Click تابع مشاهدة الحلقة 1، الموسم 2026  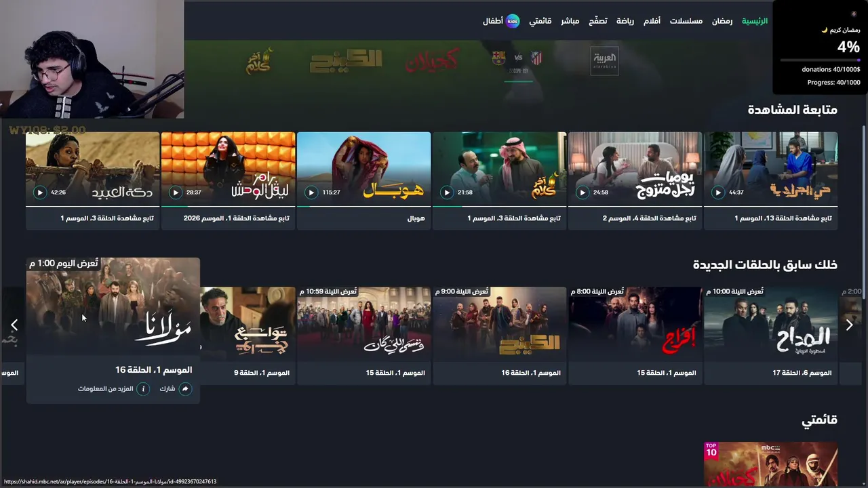pyautogui.click(x=237, y=218)
